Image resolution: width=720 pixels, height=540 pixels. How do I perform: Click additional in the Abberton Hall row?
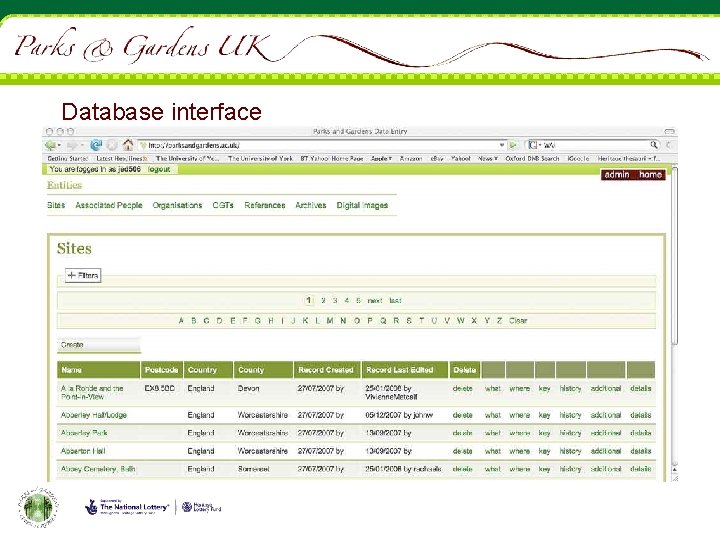(x=606, y=451)
